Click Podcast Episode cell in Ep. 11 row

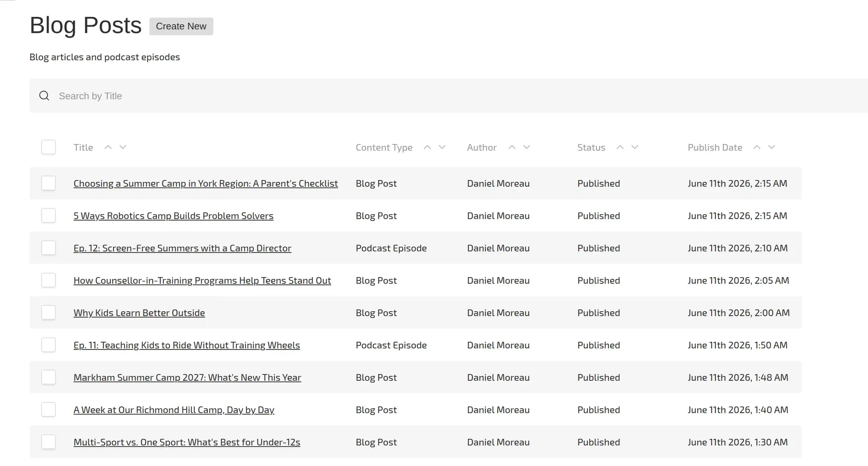391,345
